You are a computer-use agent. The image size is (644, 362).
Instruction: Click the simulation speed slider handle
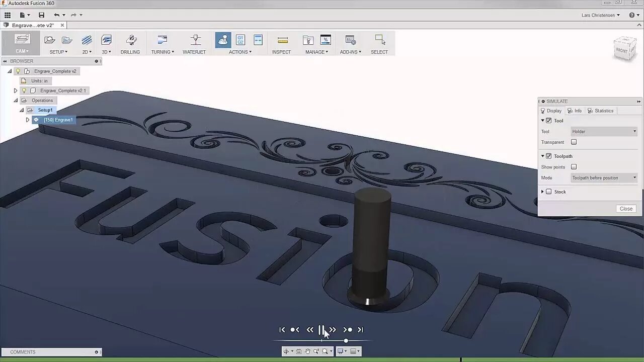[346, 341]
